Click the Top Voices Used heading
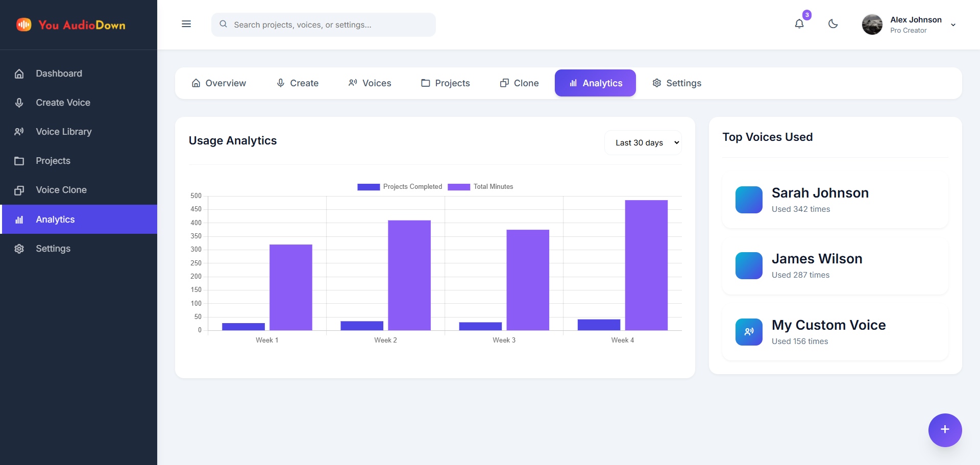 [x=767, y=137]
